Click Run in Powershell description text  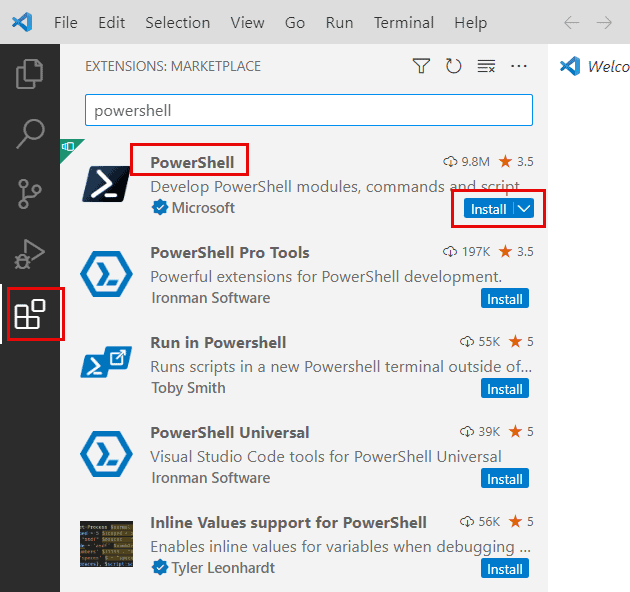[341, 367]
